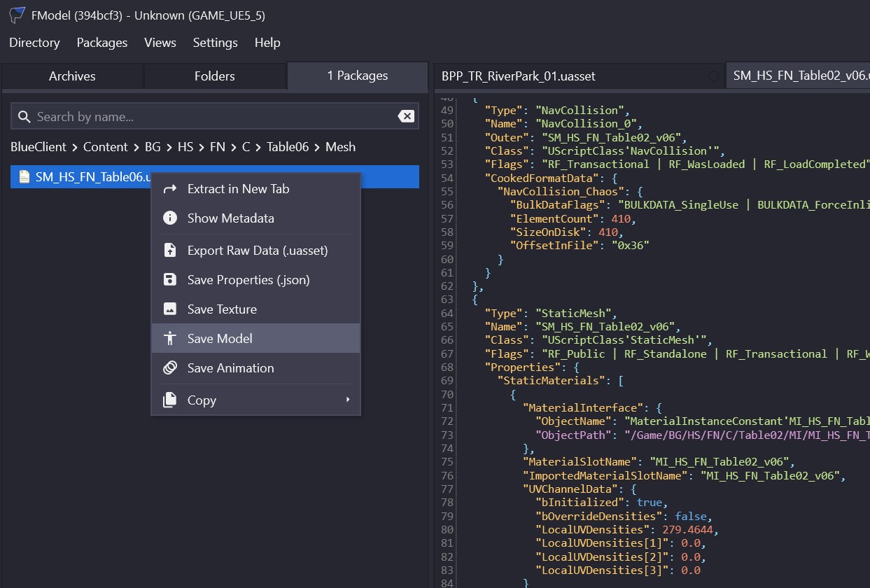The image size is (870, 588).
Task: Switch to the SM_HS_FN_Table02_v06 tab
Action: click(x=798, y=76)
